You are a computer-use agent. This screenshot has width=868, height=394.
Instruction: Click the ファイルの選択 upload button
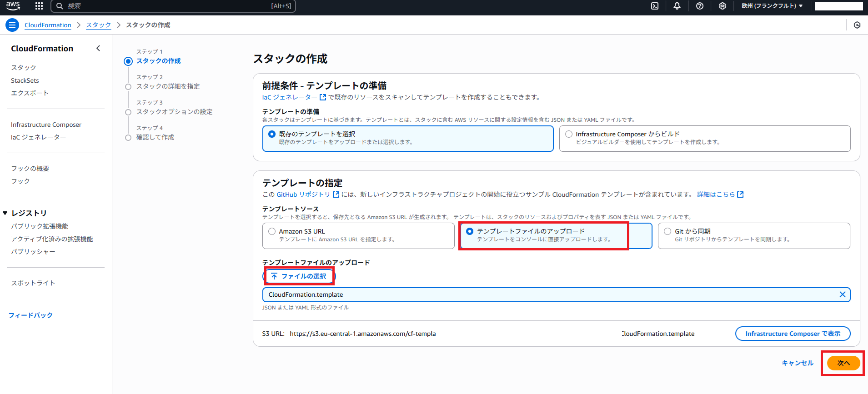pyautogui.click(x=299, y=276)
